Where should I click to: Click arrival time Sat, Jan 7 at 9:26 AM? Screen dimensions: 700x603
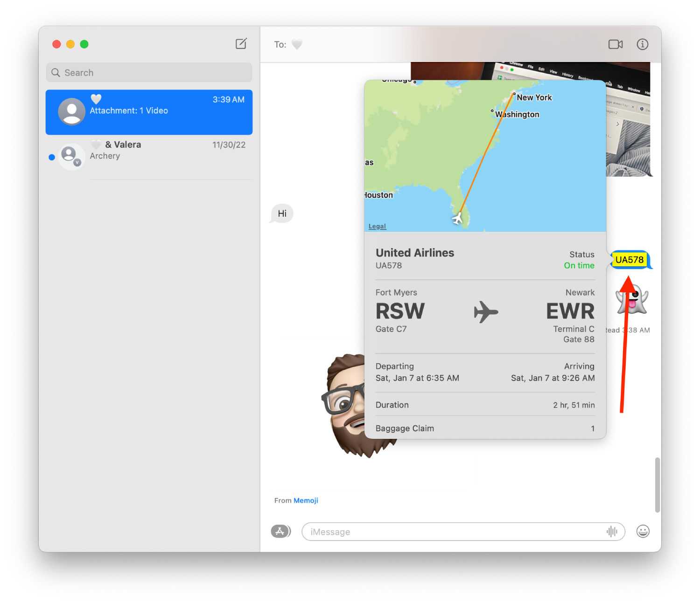click(x=553, y=378)
